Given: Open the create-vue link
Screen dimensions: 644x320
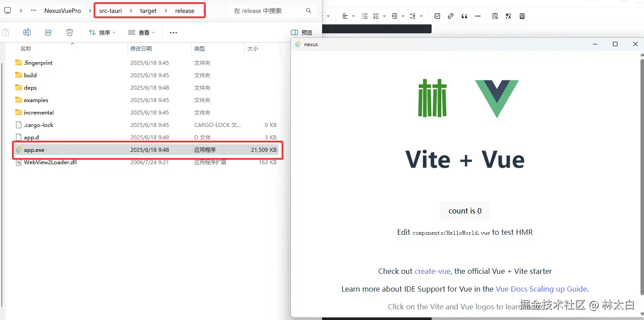Looking at the screenshot, I should [432, 271].
